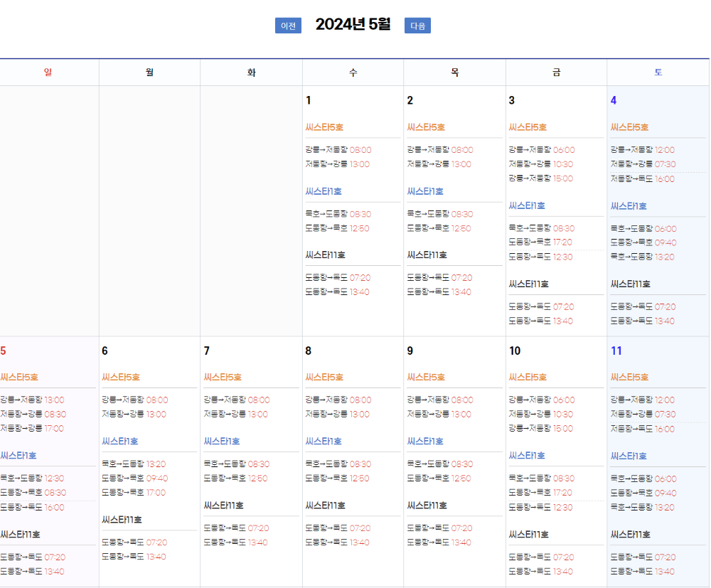Select 묵호→도동항 08:30 on May 2
Image resolution: width=711 pixels, height=588 pixels.
click(440, 213)
